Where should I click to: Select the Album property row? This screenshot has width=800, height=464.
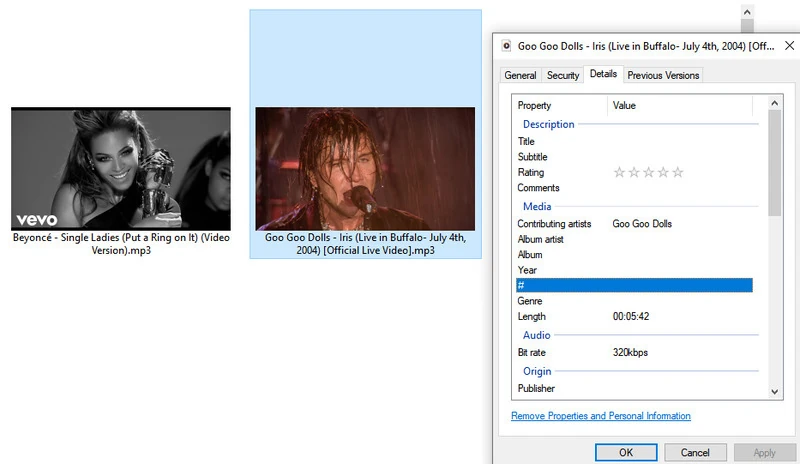[634, 254]
